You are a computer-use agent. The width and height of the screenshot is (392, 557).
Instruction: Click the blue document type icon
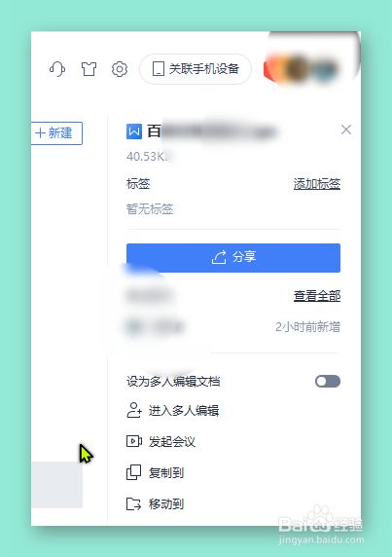click(134, 131)
